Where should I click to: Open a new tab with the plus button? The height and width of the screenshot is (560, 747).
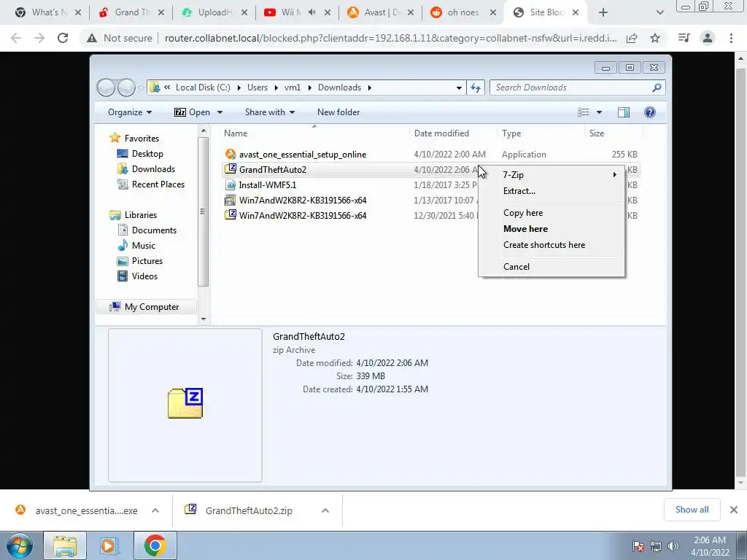point(603,12)
